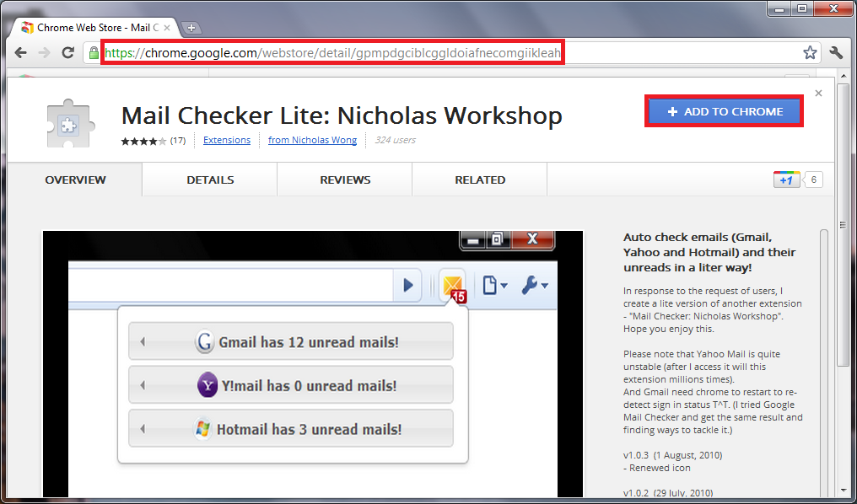The height and width of the screenshot is (504, 857).
Task: Click the browser forward arrow
Action: pyautogui.click(x=44, y=53)
